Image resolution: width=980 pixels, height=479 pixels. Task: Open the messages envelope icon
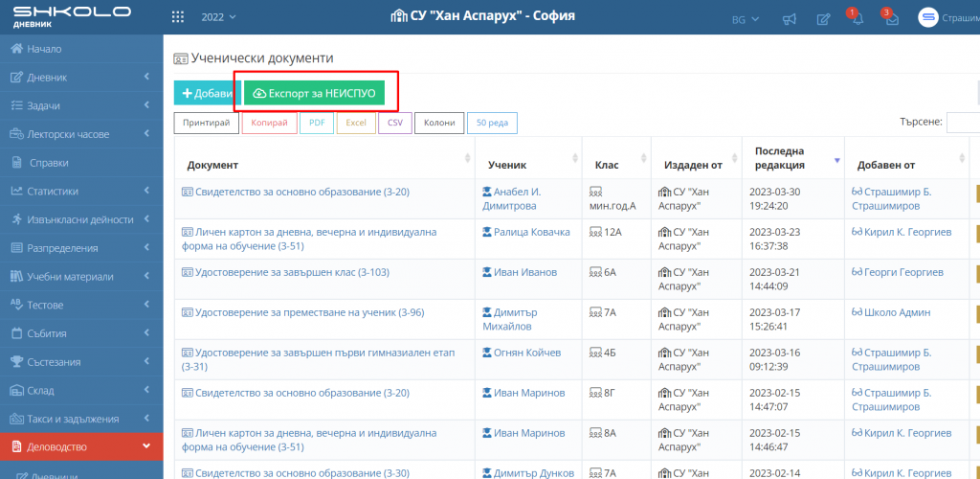892,19
